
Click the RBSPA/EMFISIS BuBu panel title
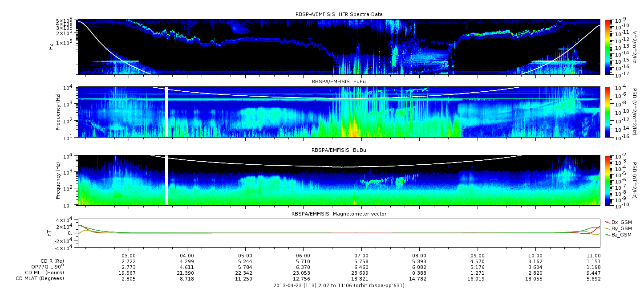tap(339, 151)
